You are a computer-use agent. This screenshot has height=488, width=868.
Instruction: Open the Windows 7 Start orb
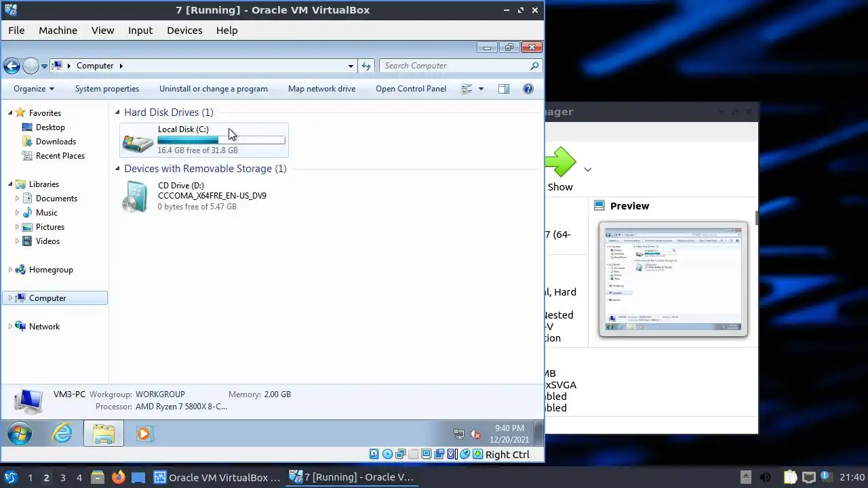click(20, 434)
